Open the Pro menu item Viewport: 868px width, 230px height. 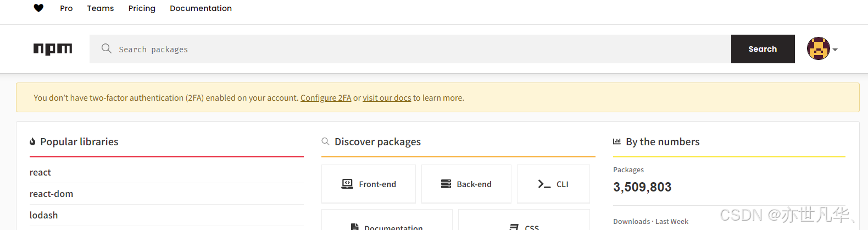pyautogui.click(x=66, y=8)
